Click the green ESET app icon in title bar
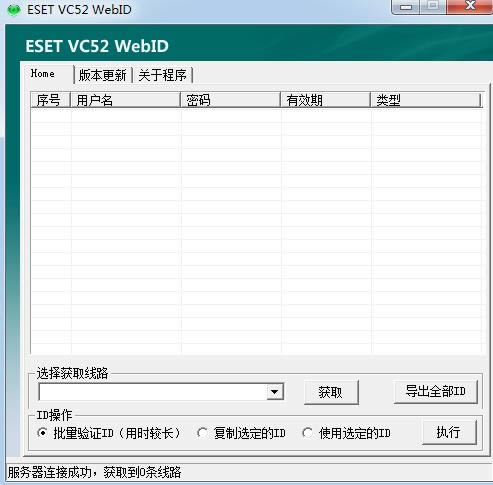The height and width of the screenshot is (485, 493). coord(14,10)
